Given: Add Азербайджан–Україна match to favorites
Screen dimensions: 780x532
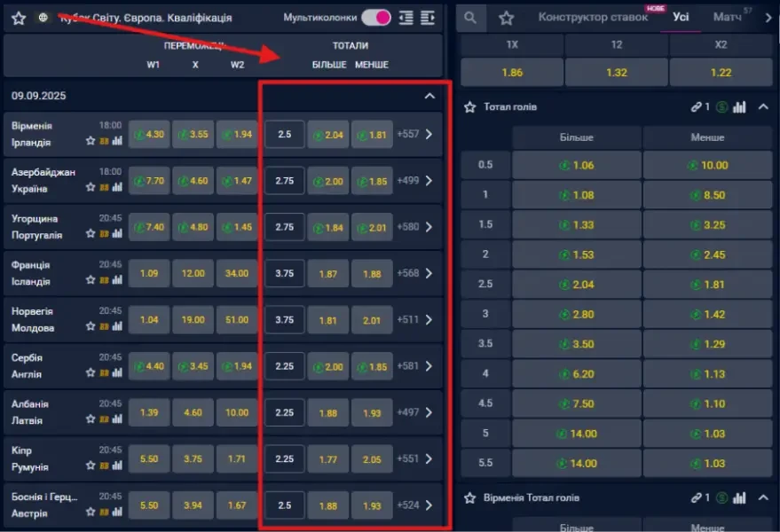Looking at the screenshot, I should pos(91,188).
